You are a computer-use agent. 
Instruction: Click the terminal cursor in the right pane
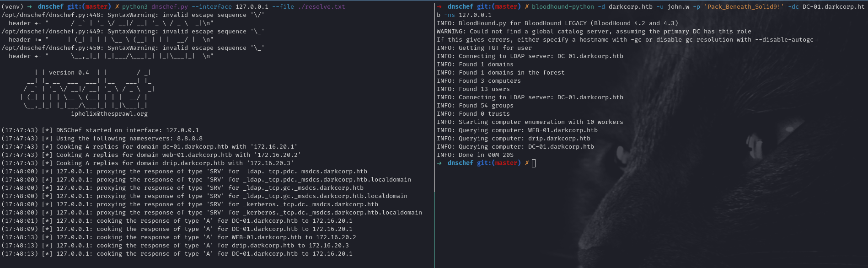534,163
